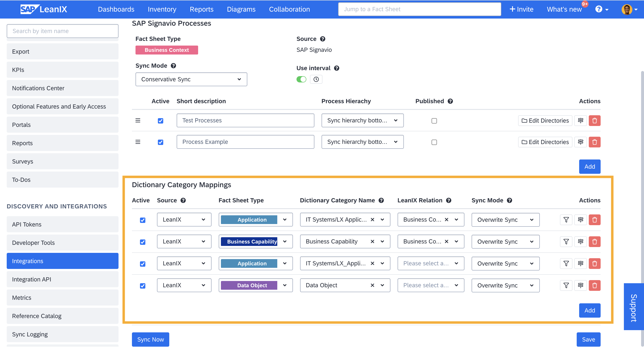The image size is (644, 348).
Task: Open filter for the IT Systems/LX Applic... mapping
Action: click(566, 220)
